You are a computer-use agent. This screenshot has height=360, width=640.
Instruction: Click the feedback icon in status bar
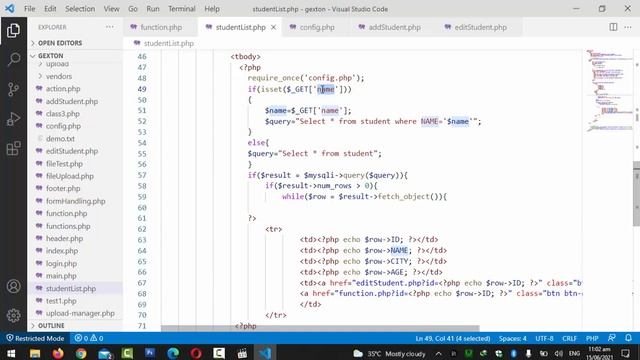pos(611,338)
